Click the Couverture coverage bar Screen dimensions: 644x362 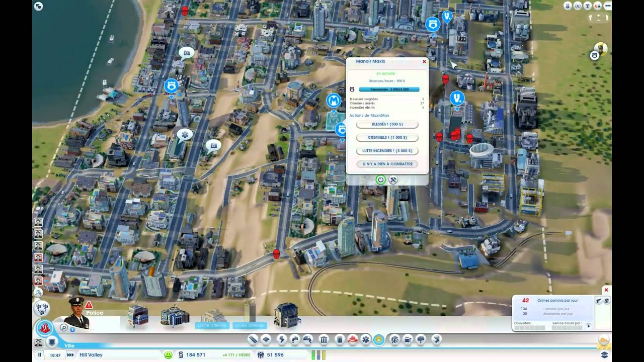[x=529, y=328]
